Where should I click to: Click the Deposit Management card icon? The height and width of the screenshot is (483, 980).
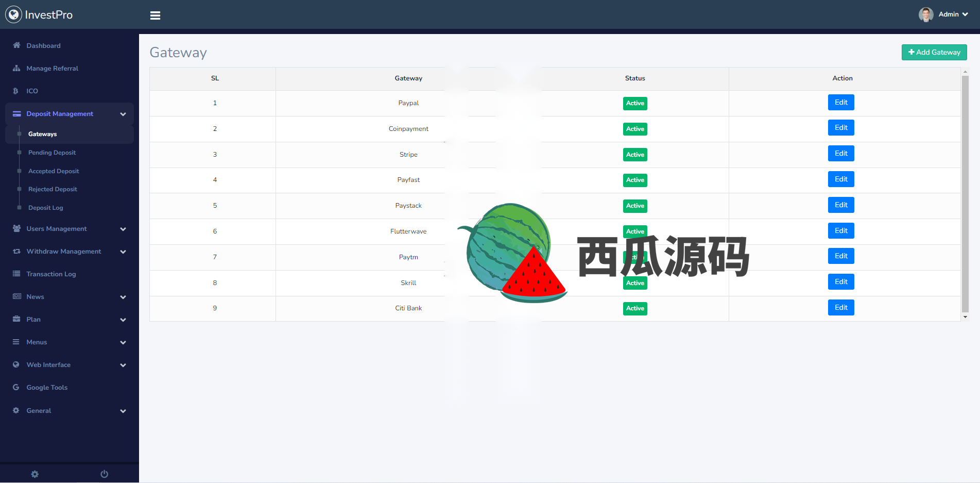click(16, 114)
